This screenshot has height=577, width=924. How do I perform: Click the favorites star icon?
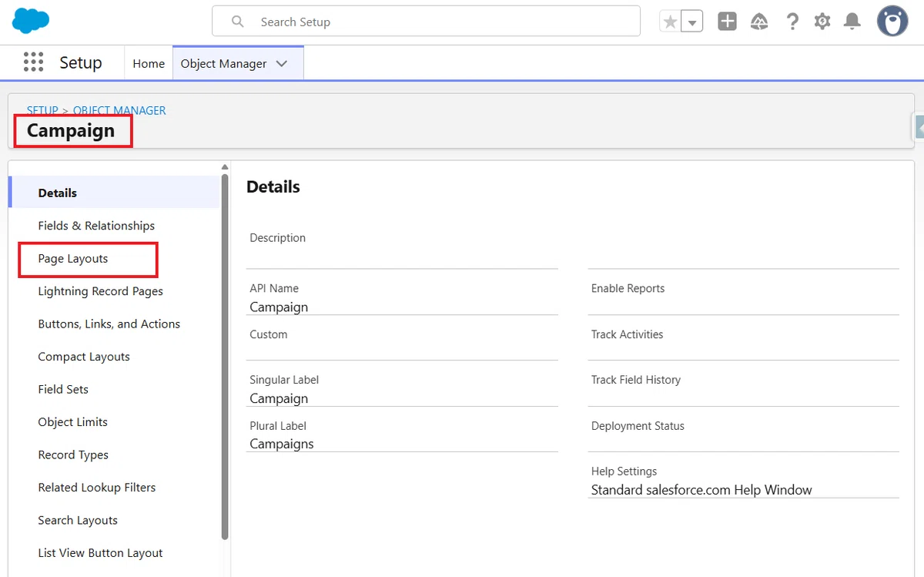[671, 22]
